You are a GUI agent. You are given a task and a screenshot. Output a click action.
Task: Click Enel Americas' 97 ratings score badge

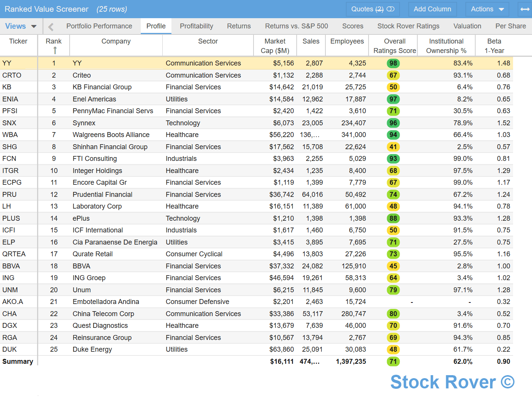[x=393, y=99]
